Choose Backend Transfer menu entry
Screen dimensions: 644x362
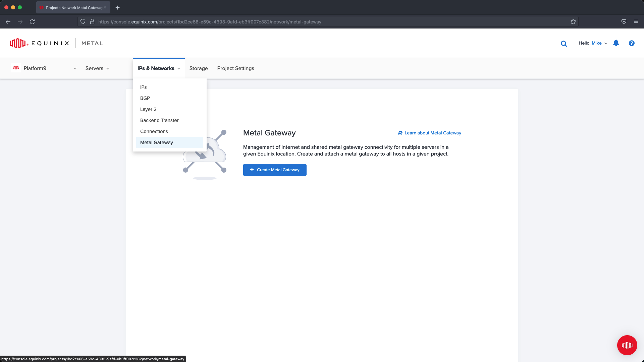pos(170,120)
